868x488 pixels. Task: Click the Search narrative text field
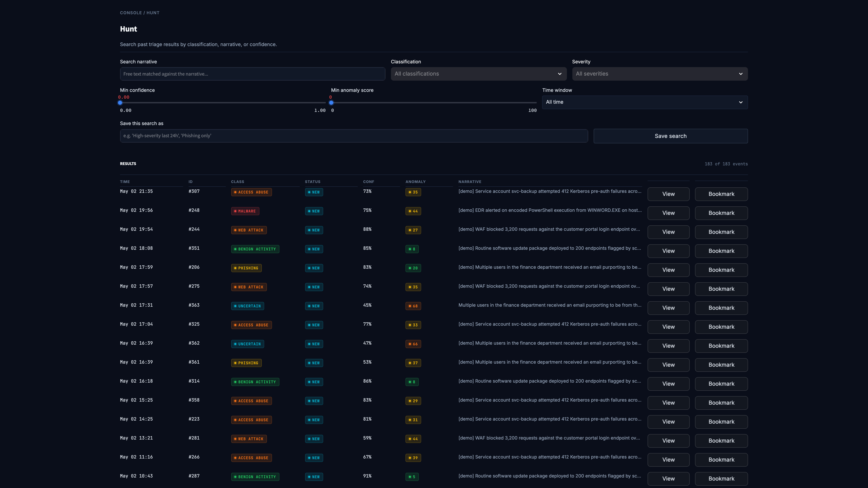click(252, 74)
